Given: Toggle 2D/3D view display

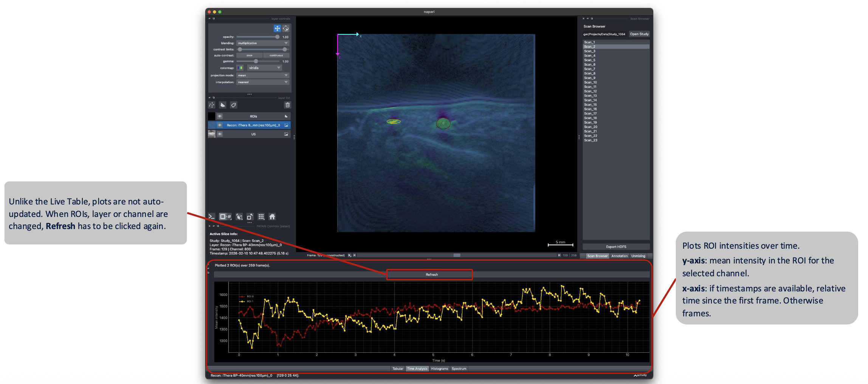Looking at the screenshot, I should pos(225,217).
